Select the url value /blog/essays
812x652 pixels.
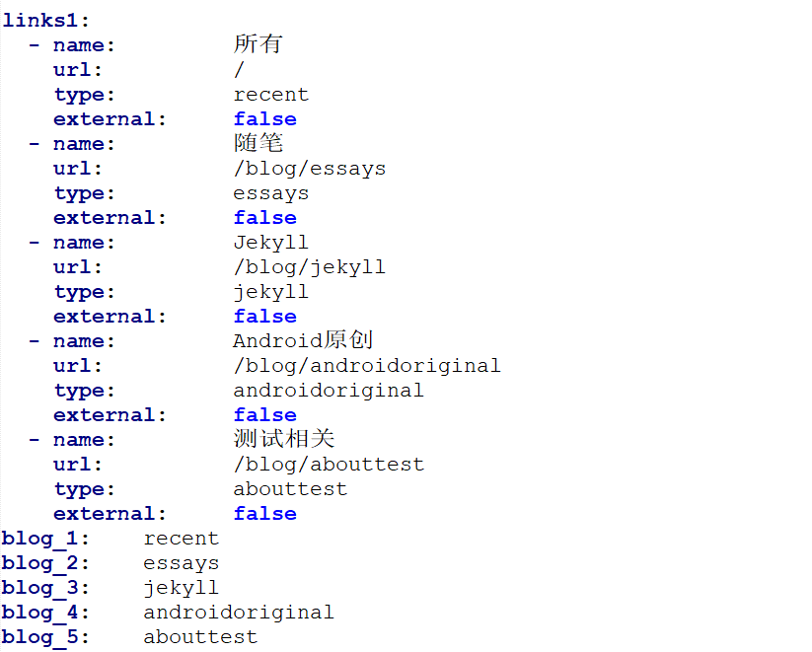[309, 169]
